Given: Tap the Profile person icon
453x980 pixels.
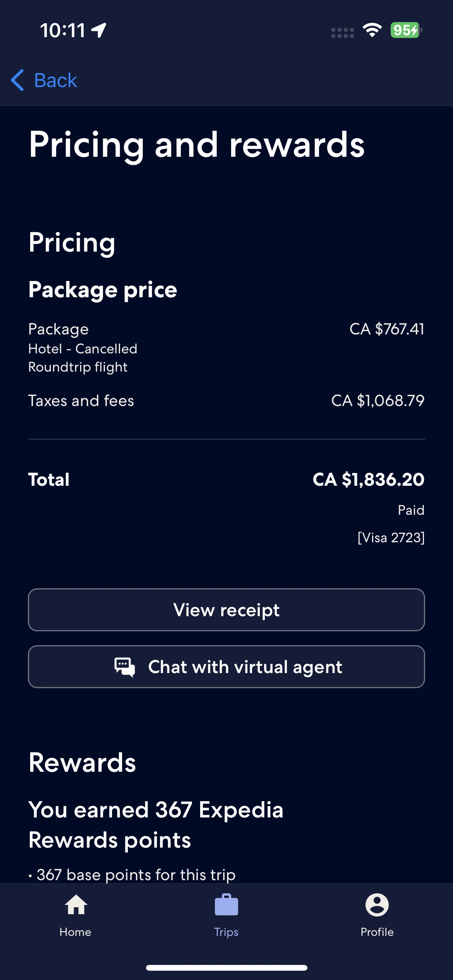Looking at the screenshot, I should pos(377,905).
